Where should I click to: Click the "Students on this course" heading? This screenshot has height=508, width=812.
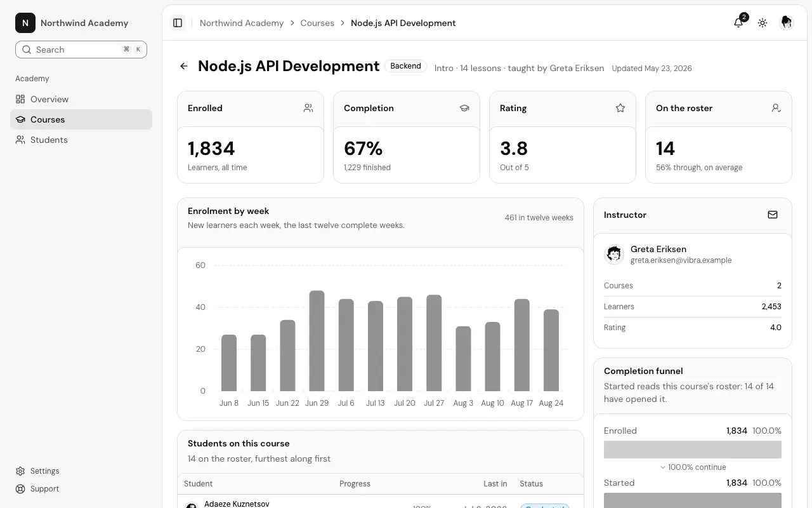click(x=239, y=443)
